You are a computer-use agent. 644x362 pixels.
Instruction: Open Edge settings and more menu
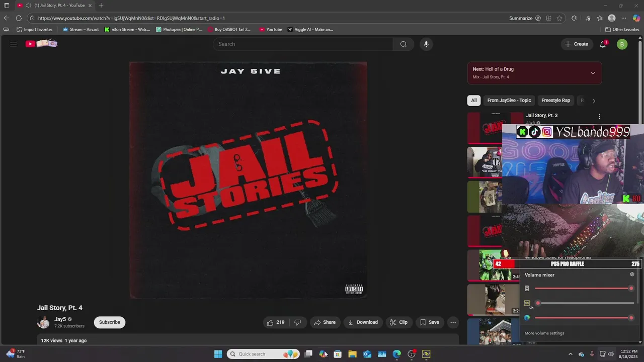[x=624, y=18]
